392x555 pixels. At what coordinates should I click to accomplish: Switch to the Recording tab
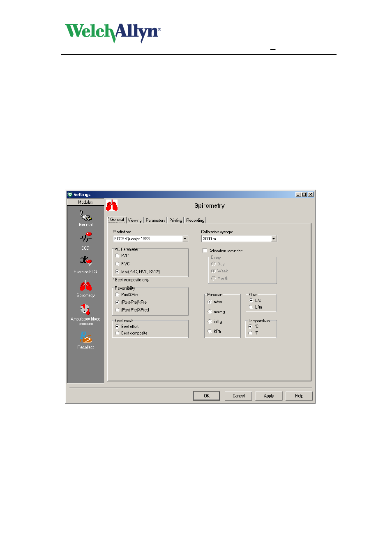[x=195, y=220]
